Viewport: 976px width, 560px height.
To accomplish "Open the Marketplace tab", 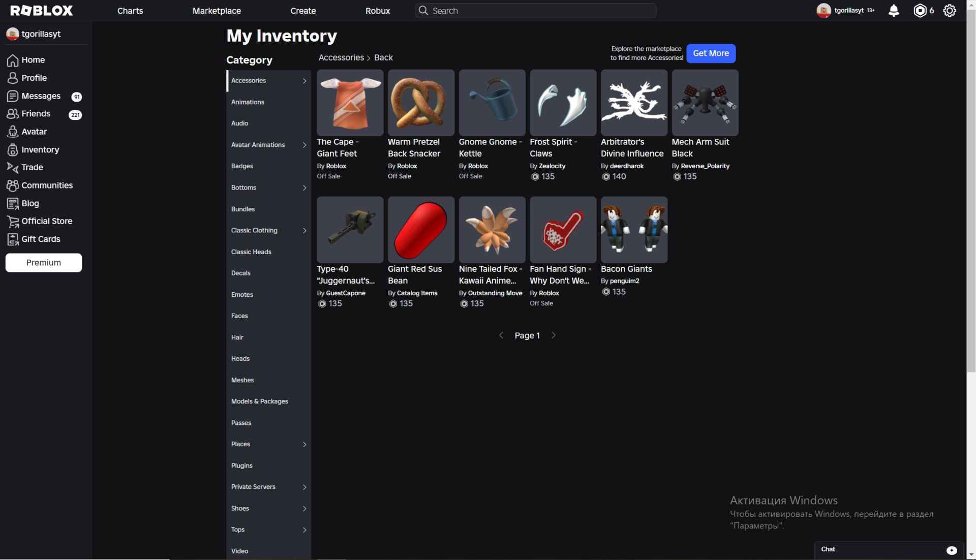I will pyautogui.click(x=217, y=11).
